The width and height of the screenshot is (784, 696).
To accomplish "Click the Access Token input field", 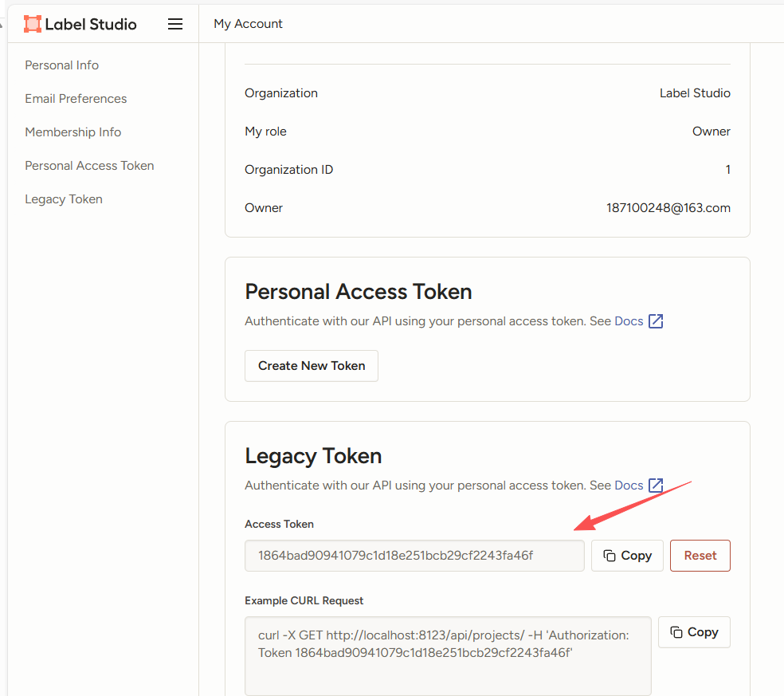I will pyautogui.click(x=414, y=556).
